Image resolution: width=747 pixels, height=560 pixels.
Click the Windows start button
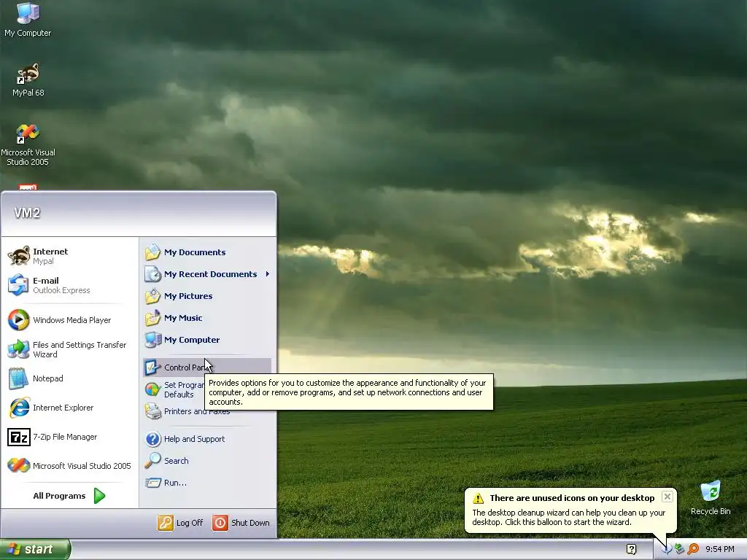point(35,549)
